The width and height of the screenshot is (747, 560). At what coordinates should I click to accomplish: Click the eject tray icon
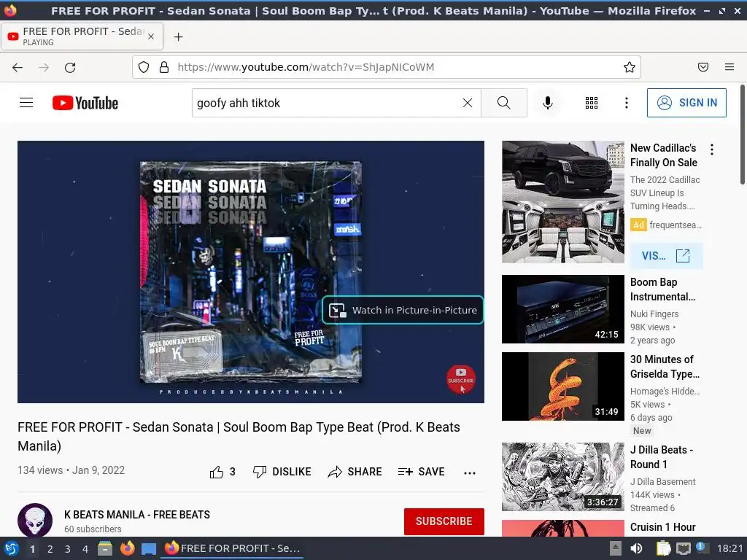point(616,548)
